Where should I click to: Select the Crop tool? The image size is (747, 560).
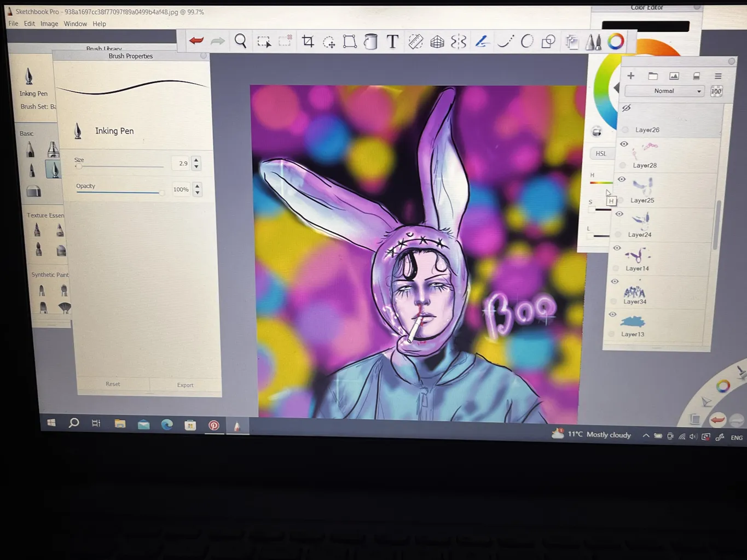coord(308,42)
